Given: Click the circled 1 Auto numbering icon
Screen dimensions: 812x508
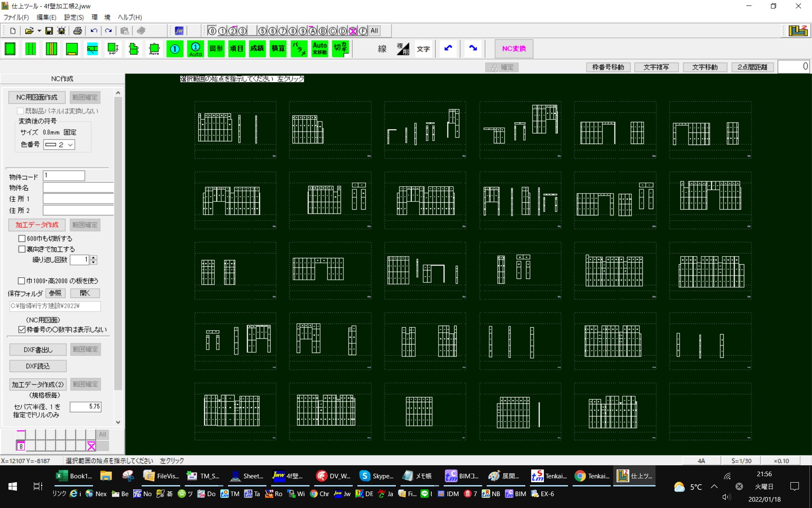Looking at the screenshot, I should pyautogui.click(x=195, y=49).
